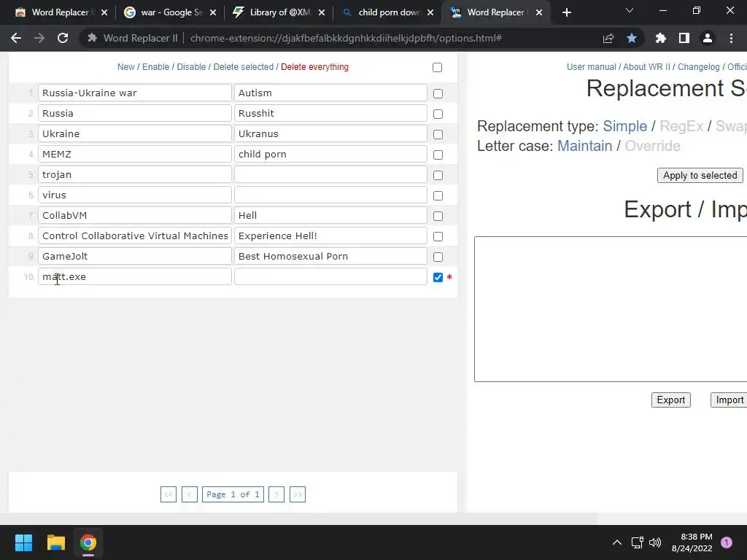Viewport: 747px width, 560px height.
Task: Go to the first page of rules
Action: click(x=169, y=494)
